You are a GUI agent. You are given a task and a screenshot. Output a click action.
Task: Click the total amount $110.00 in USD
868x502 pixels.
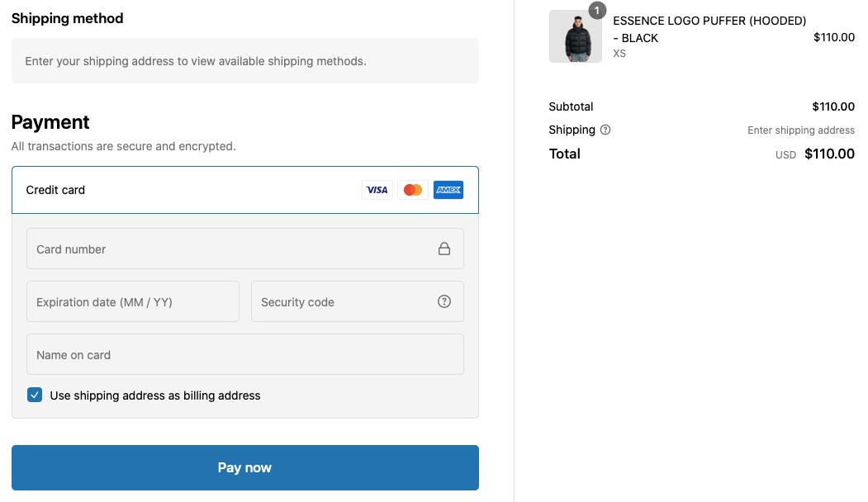[829, 154]
